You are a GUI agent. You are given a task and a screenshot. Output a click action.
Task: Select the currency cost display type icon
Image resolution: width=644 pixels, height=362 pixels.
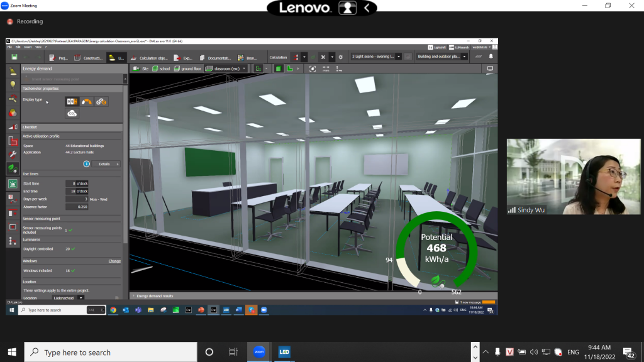pyautogui.click(x=101, y=101)
